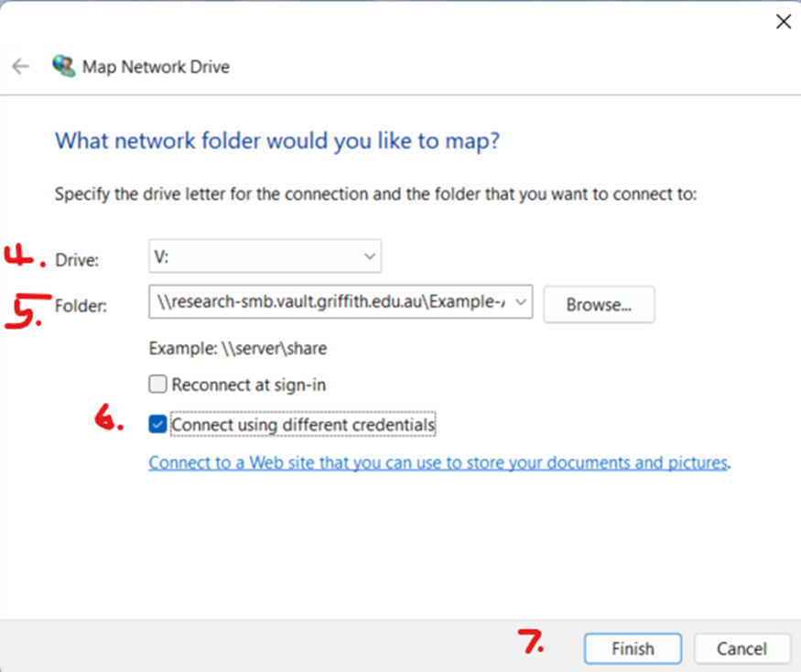This screenshot has width=801, height=672.
Task: Click Browse to locate a network share
Action: click(599, 304)
